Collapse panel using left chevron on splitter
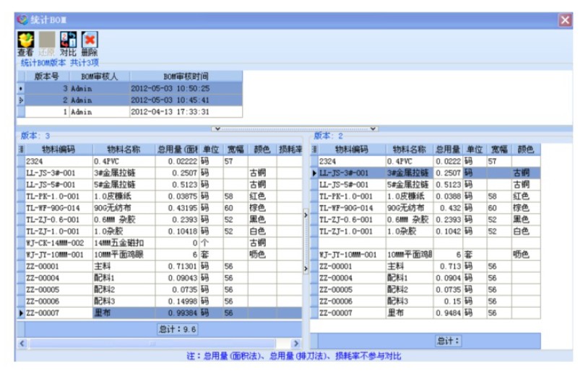 pos(217,129)
